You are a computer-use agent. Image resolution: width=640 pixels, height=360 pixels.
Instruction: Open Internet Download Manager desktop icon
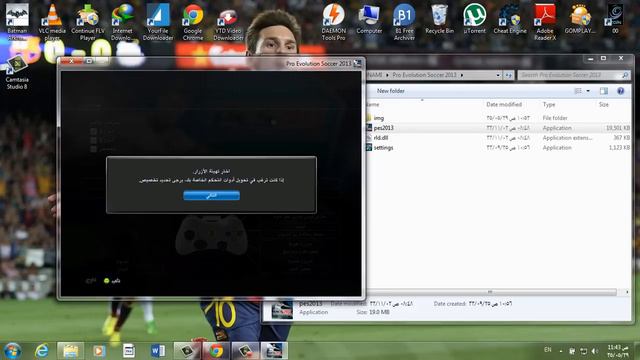(x=122, y=22)
